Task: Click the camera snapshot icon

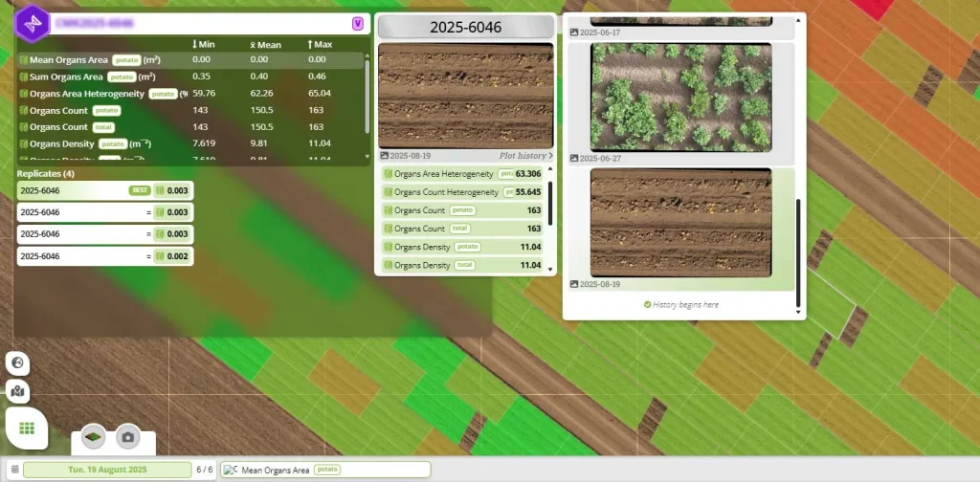Action: pos(128,436)
